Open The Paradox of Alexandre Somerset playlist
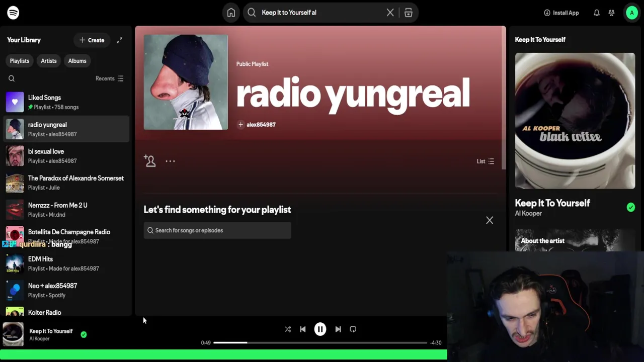 [66, 183]
